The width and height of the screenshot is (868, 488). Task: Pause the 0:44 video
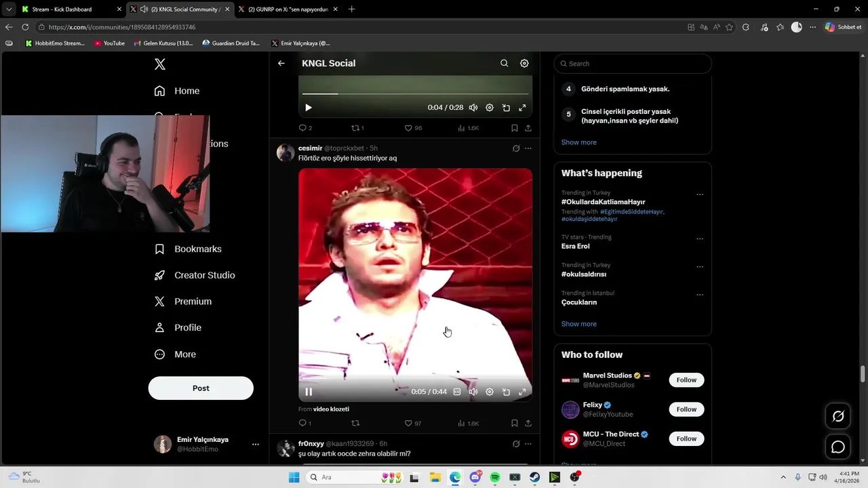(309, 392)
